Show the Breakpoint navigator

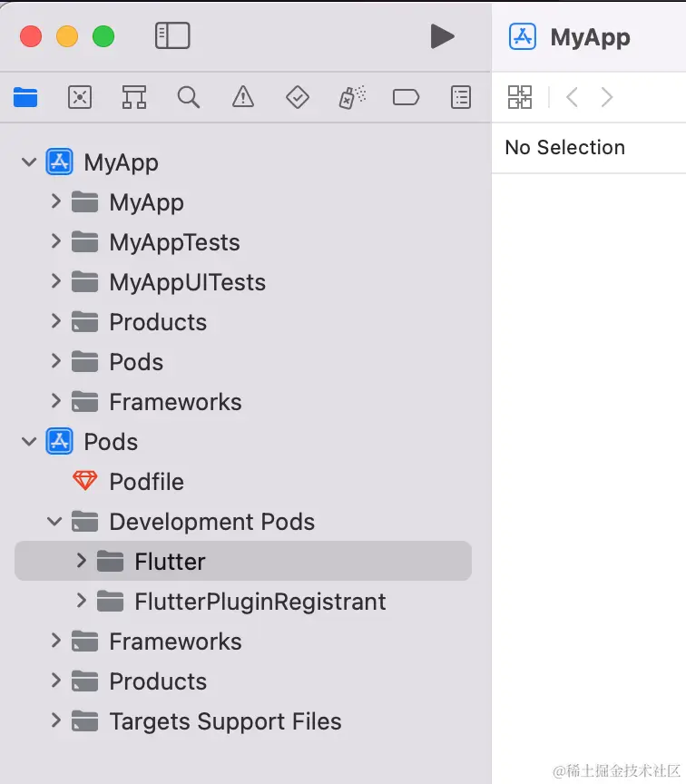(406, 97)
